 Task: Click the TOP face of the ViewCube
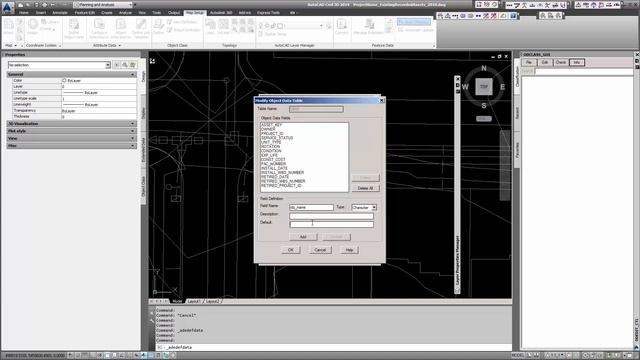[484, 87]
